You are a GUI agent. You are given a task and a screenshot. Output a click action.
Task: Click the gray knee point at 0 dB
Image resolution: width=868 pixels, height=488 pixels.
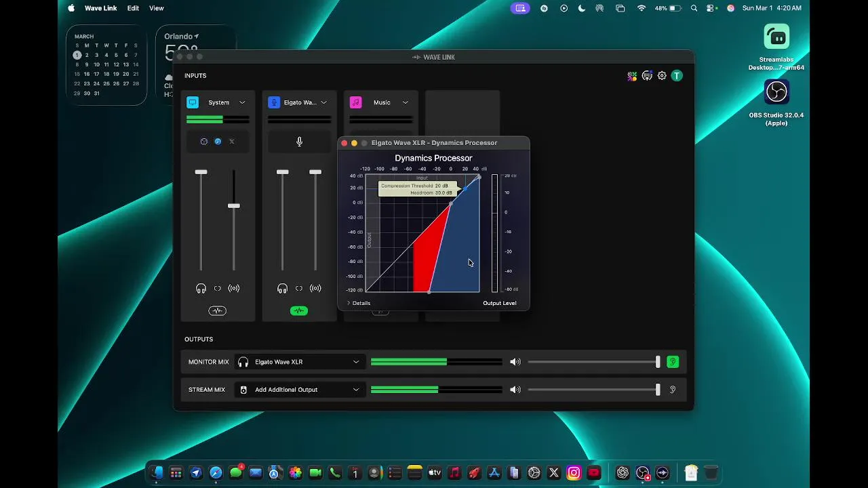(451, 203)
